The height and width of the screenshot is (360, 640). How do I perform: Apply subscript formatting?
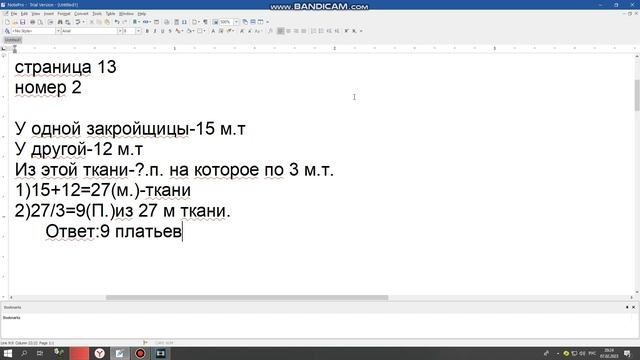click(x=354, y=31)
